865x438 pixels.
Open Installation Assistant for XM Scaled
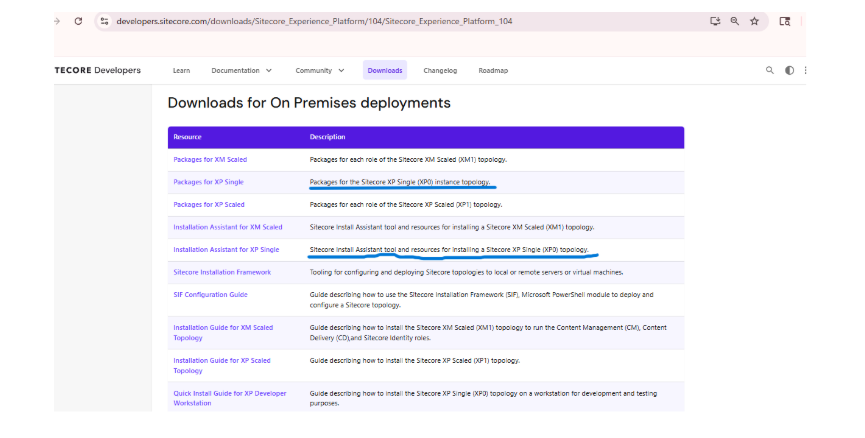pos(228,227)
